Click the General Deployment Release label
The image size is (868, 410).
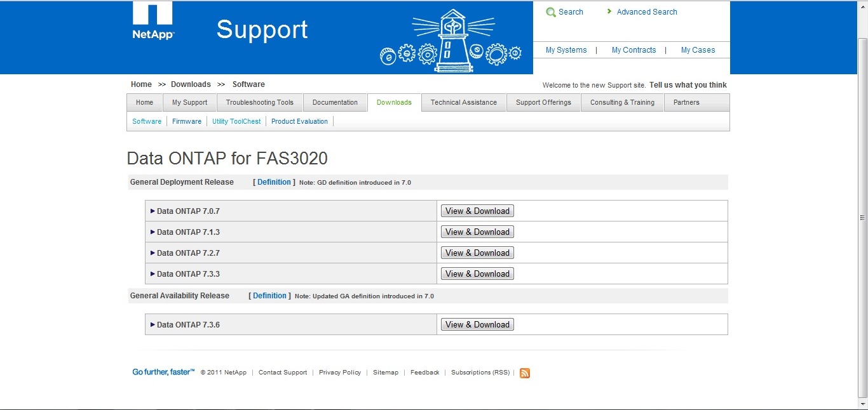(x=182, y=182)
